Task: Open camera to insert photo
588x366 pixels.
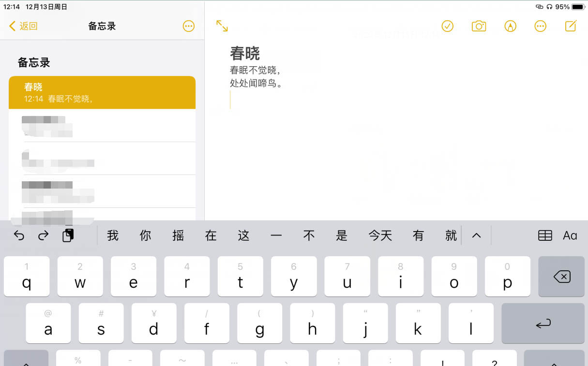Action: (x=479, y=26)
